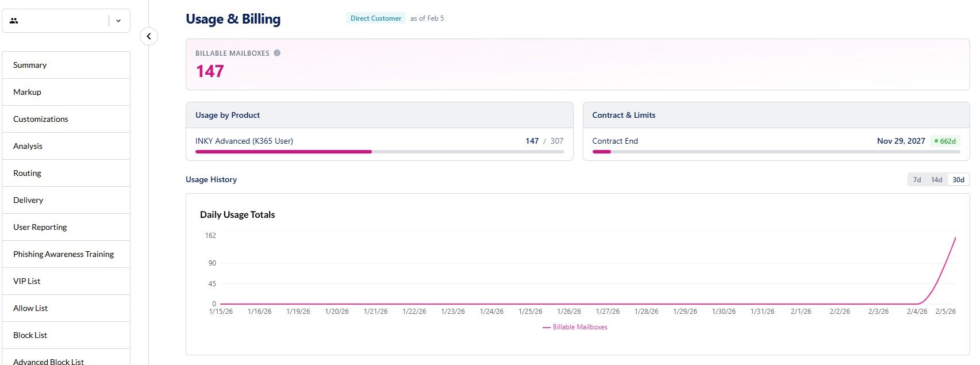Select the 14d usage history range

936,180
